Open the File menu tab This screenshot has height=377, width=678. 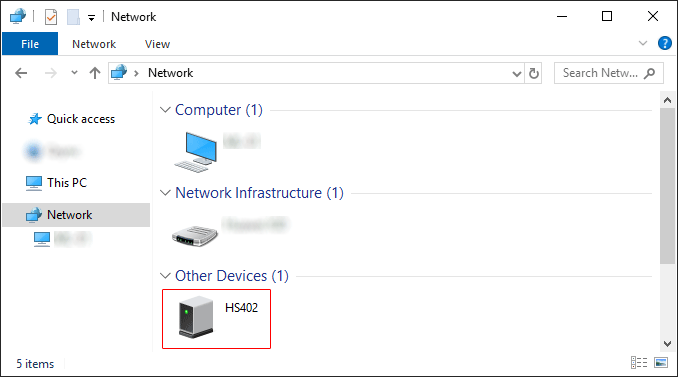point(30,44)
